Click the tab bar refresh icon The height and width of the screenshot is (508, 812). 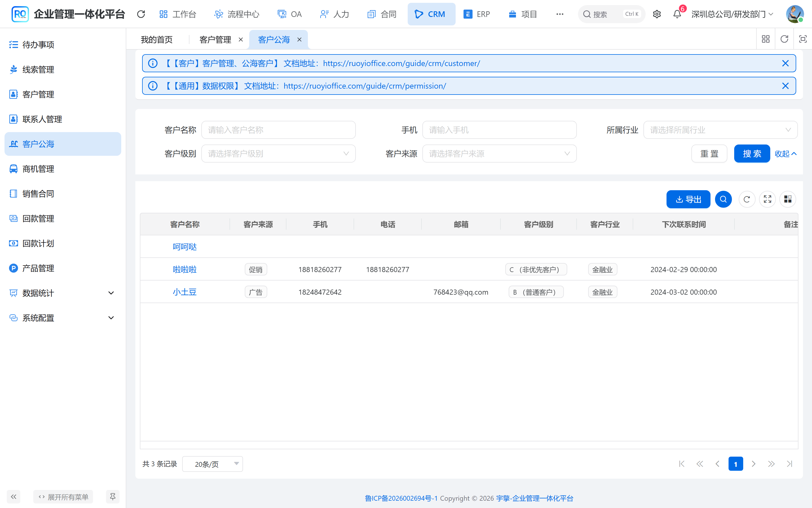click(x=784, y=39)
